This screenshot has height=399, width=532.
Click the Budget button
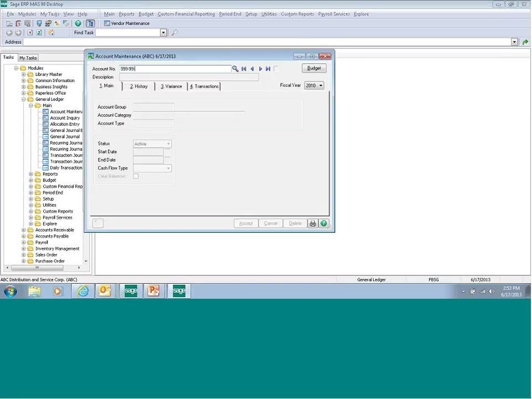click(314, 68)
